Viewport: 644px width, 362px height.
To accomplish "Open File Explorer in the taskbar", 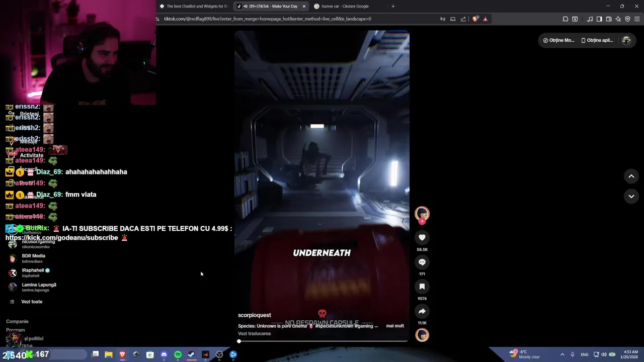I will point(109,354).
